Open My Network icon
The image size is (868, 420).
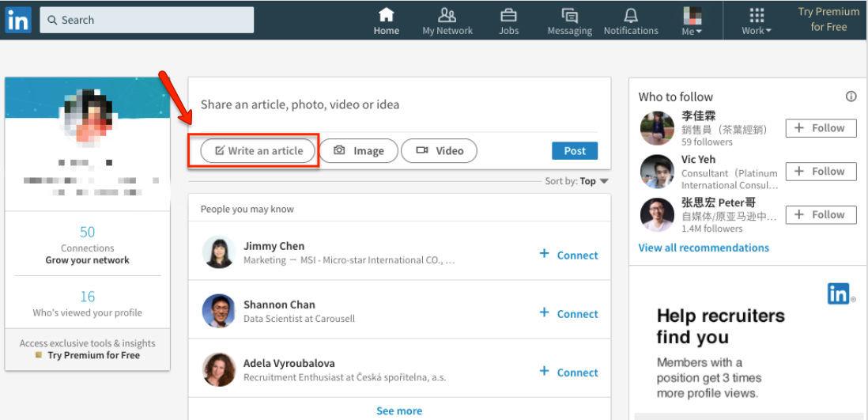pyautogui.click(x=447, y=15)
